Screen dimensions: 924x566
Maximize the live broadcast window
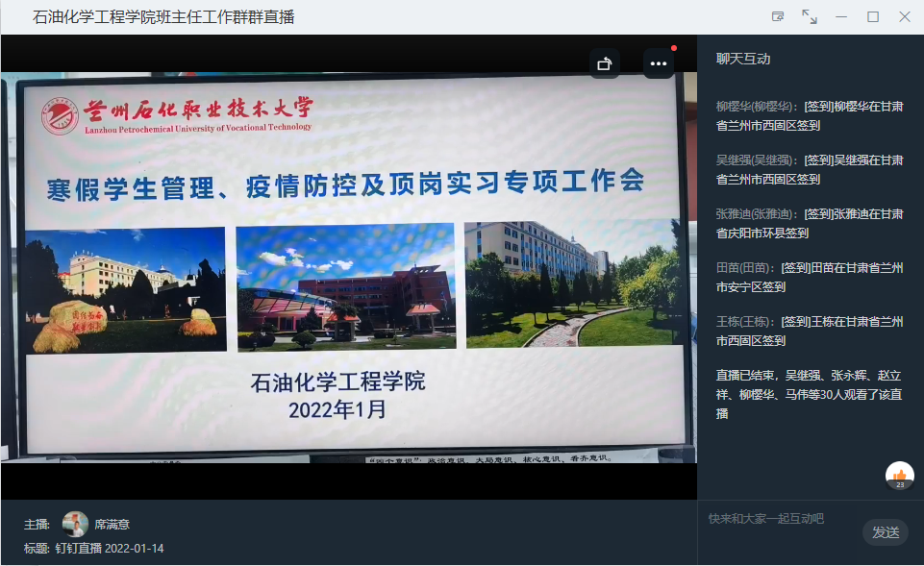coord(873,16)
